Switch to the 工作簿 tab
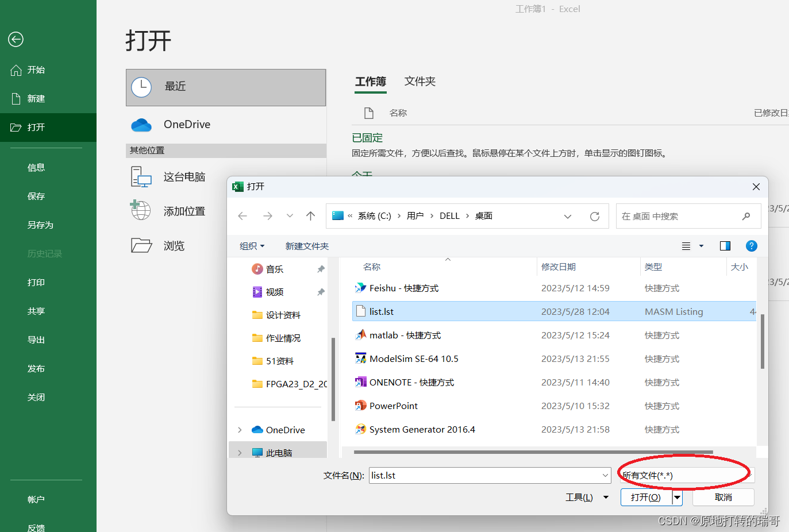The width and height of the screenshot is (789, 532). coord(371,82)
